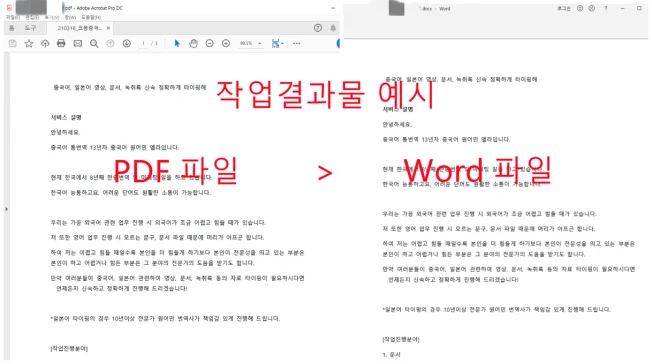Click the page number field in Acrobat

pyautogui.click(x=143, y=43)
